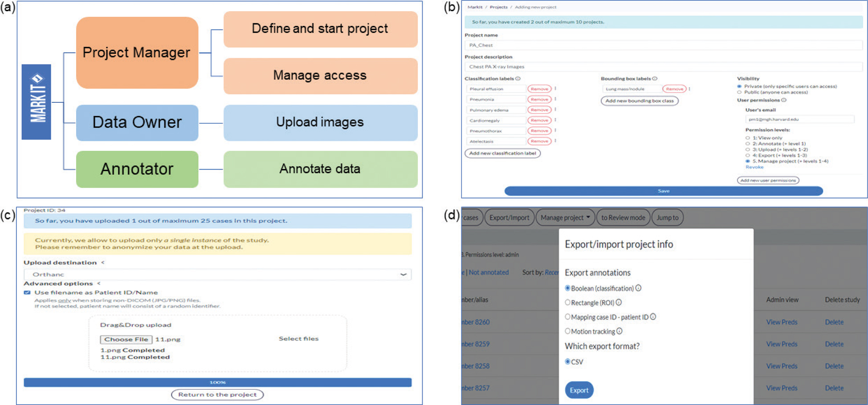Click info icon beside Bounding box labels
The image size is (868, 405).
[x=655, y=79]
